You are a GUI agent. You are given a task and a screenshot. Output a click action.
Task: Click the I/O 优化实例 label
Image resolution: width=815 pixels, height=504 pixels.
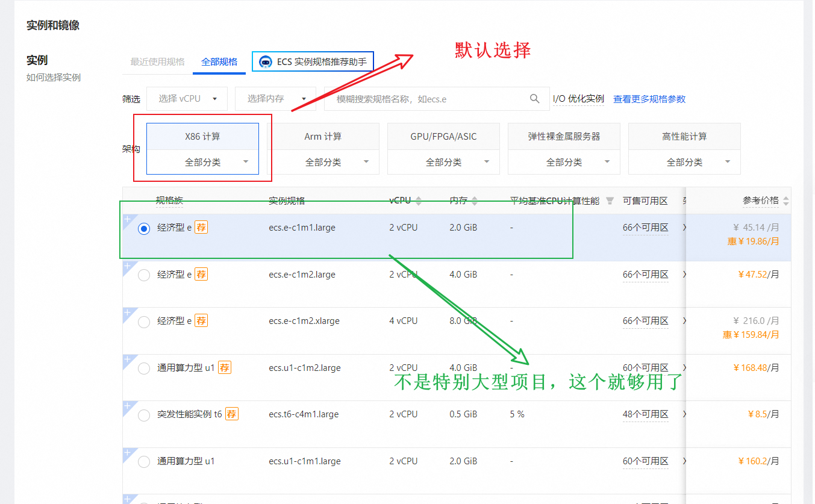(x=578, y=99)
